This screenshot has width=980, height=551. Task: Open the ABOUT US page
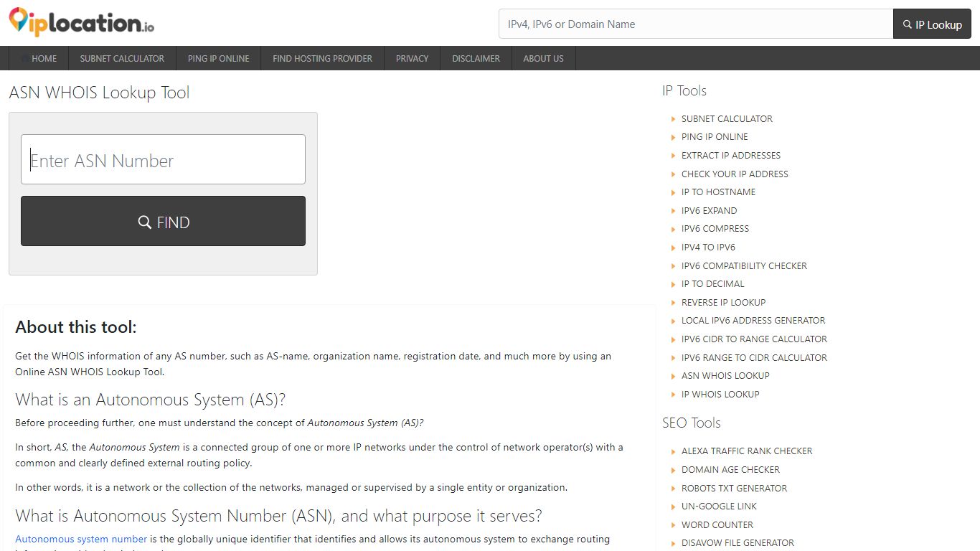543,59
